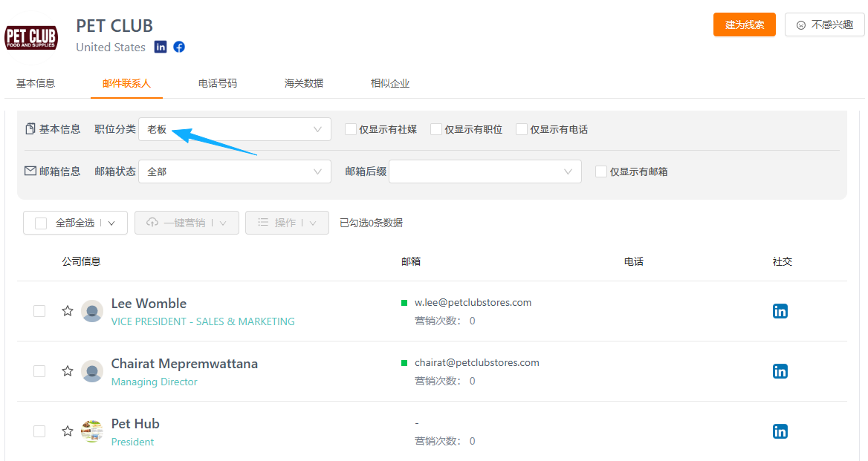Click the PET CLUB company title
Image resolution: width=868 pixels, height=461 pixels.
click(x=114, y=26)
